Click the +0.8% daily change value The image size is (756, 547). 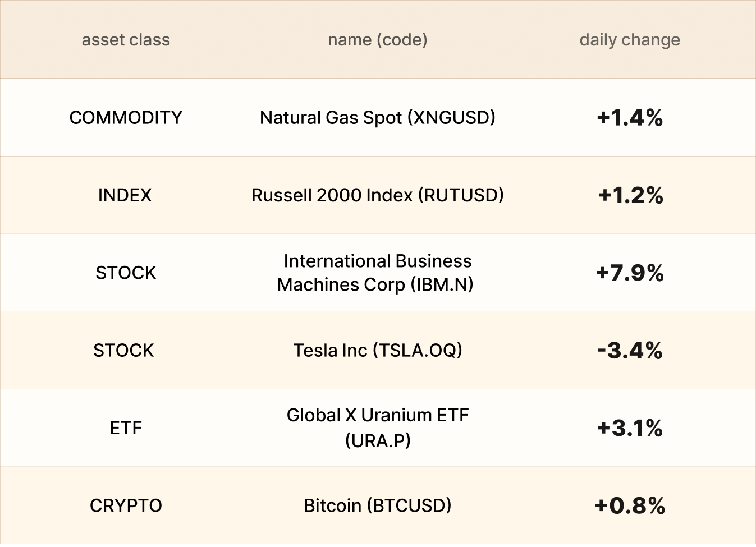click(x=630, y=505)
